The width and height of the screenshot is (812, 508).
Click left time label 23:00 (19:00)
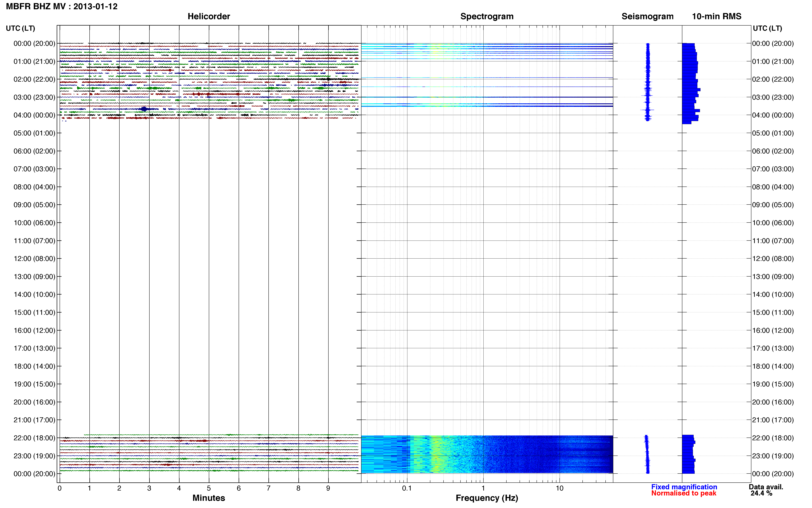point(34,456)
